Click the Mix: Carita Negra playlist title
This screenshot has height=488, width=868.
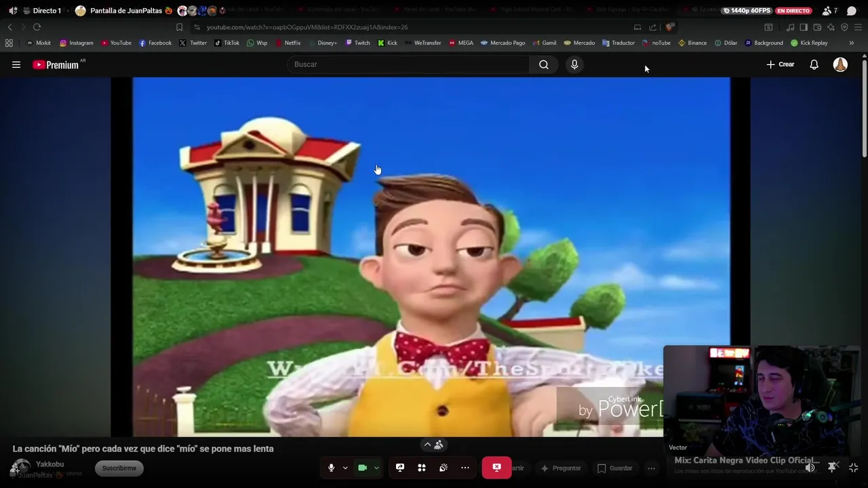click(747, 460)
